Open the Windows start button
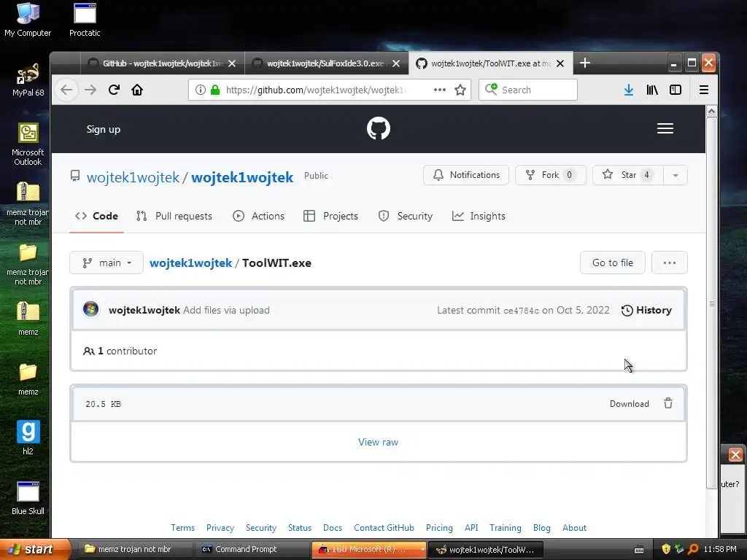This screenshot has width=747, height=560. click(35, 549)
